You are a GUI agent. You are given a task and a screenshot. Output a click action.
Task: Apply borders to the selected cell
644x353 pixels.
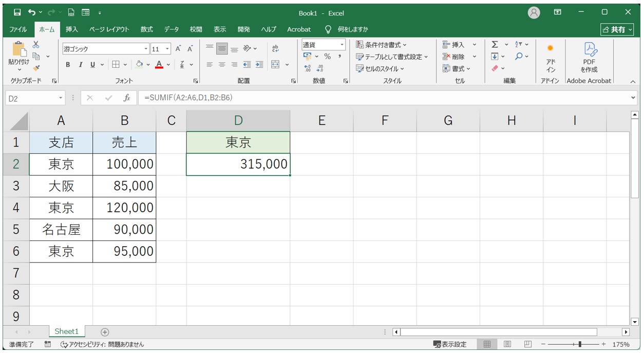click(x=116, y=65)
